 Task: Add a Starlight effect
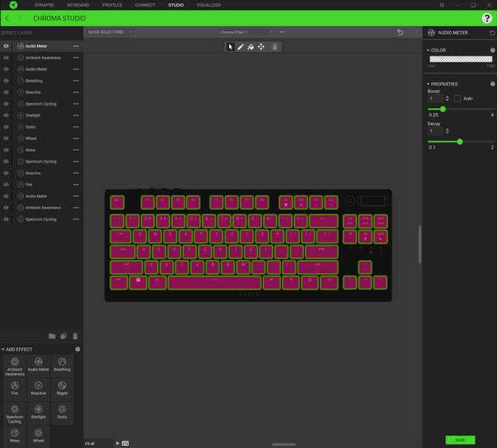(x=39, y=413)
